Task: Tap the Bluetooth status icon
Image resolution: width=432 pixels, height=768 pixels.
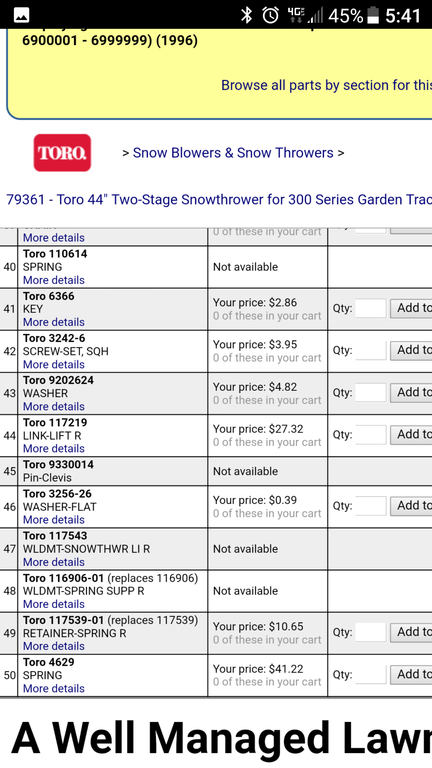Action: (x=246, y=15)
